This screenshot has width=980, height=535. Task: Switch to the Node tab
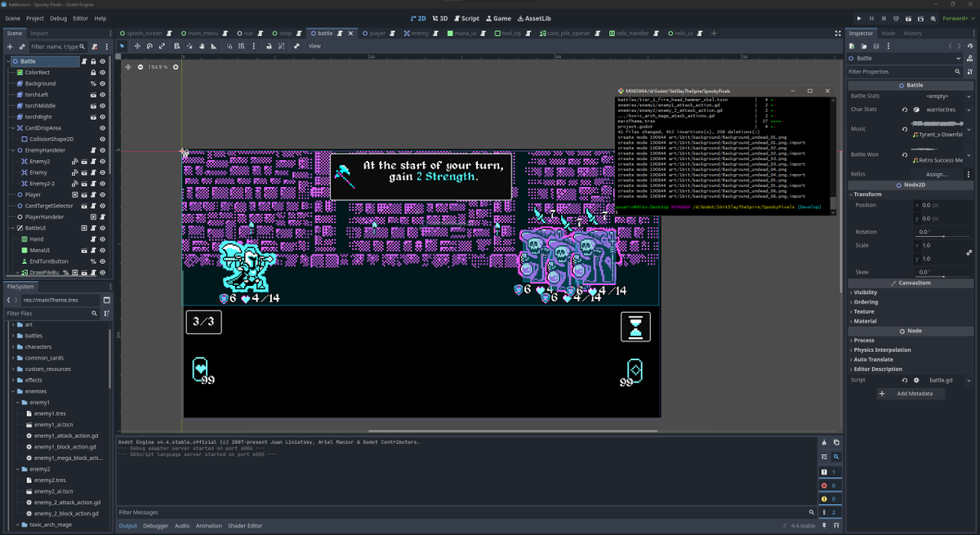(889, 33)
